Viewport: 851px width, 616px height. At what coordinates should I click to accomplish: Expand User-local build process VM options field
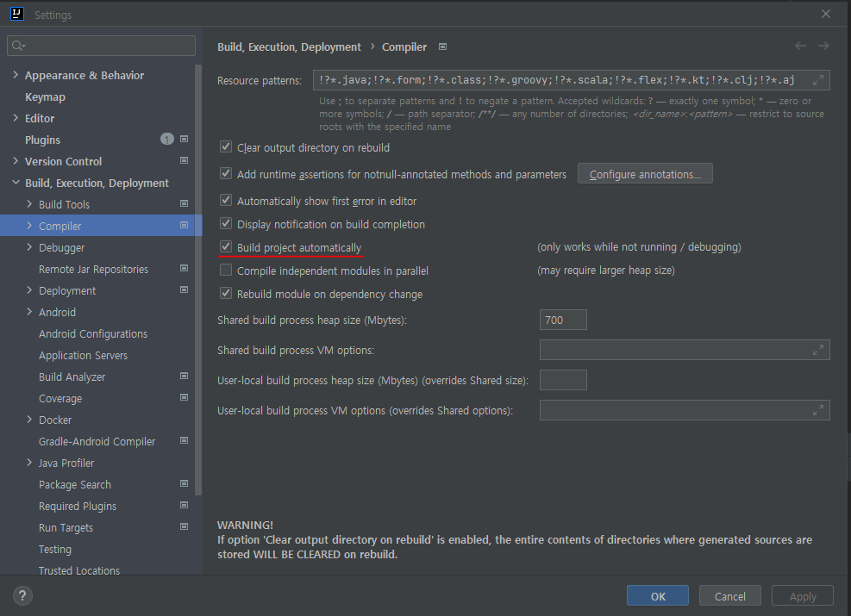pos(818,410)
